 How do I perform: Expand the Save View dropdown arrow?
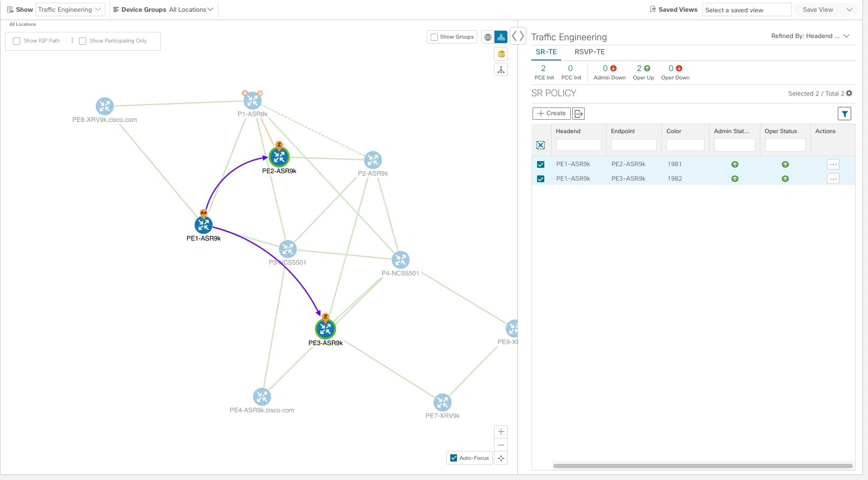pos(849,10)
